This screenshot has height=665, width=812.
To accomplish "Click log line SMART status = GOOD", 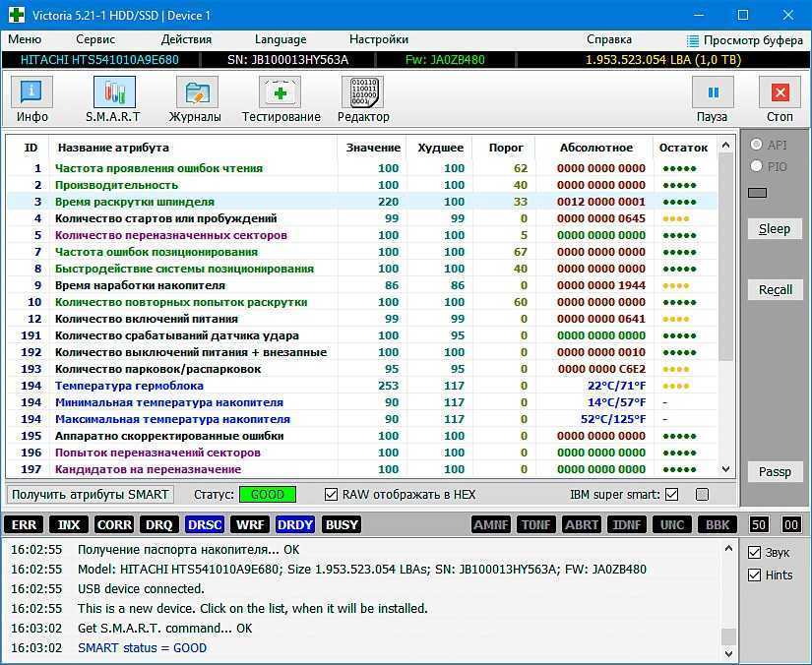I will tap(143, 648).
